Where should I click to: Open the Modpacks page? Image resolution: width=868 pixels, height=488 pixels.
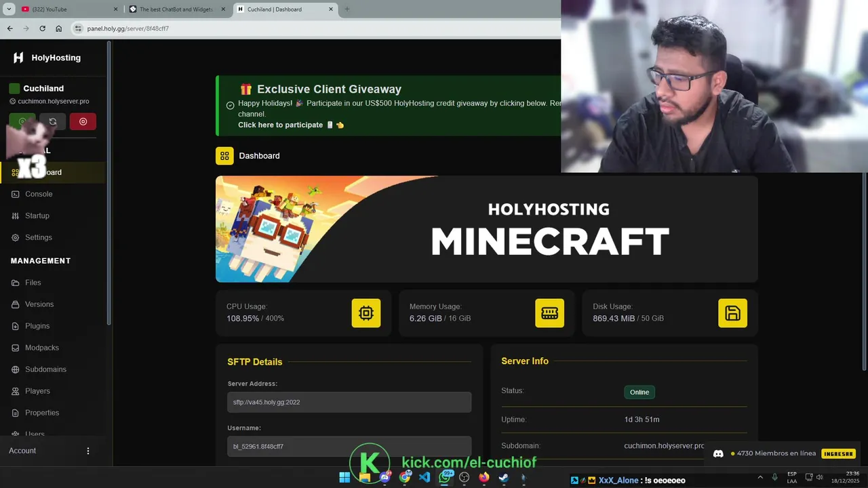(x=42, y=348)
